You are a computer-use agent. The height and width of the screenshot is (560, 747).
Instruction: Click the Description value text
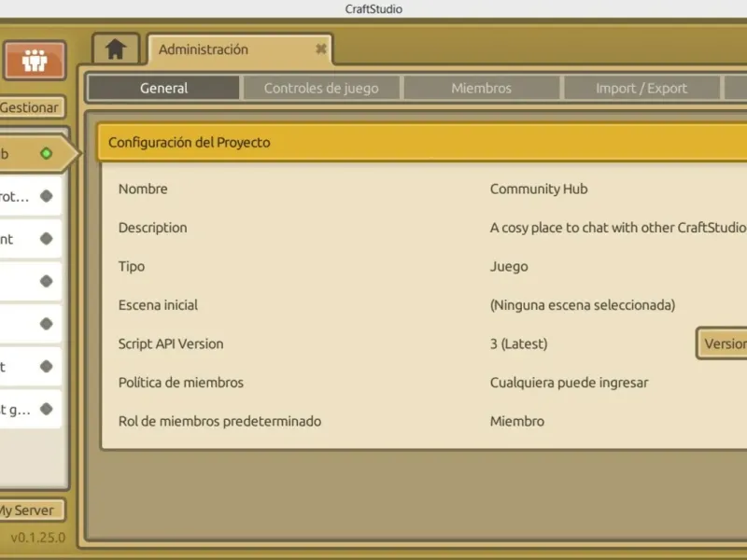coord(618,228)
